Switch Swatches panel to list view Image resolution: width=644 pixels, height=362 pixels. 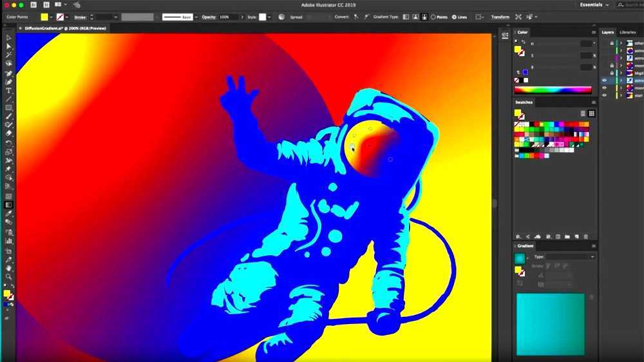(583, 113)
